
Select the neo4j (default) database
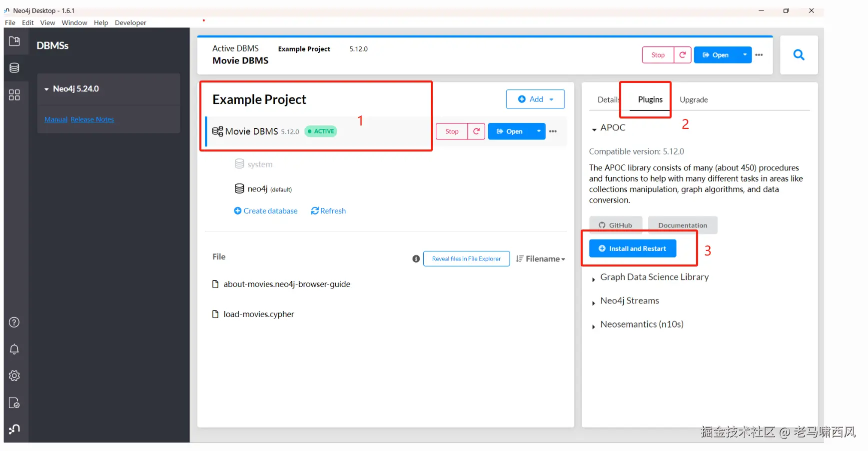269,189
